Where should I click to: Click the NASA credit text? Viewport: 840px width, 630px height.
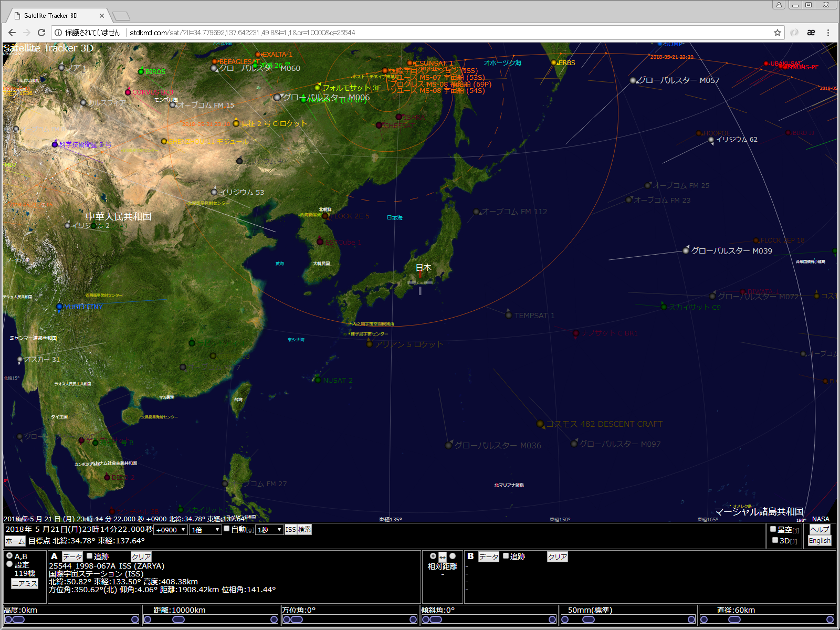point(821,519)
